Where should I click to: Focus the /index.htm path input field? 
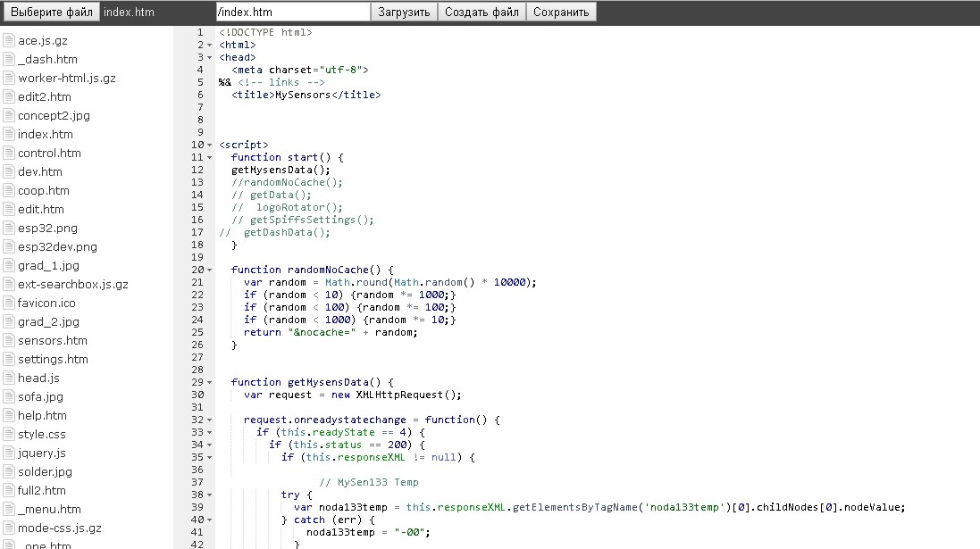[x=292, y=12]
